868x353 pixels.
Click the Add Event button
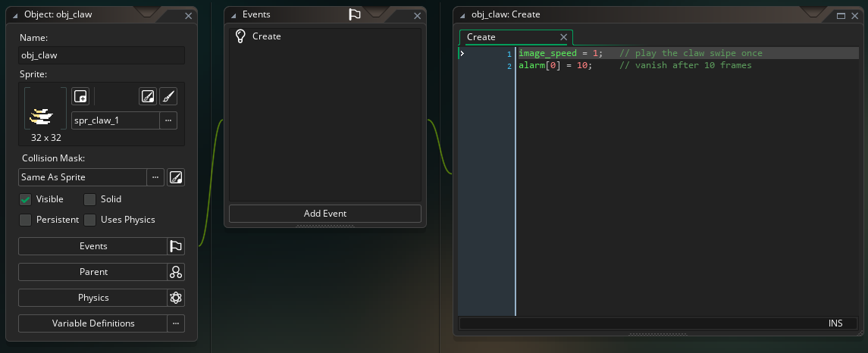325,214
